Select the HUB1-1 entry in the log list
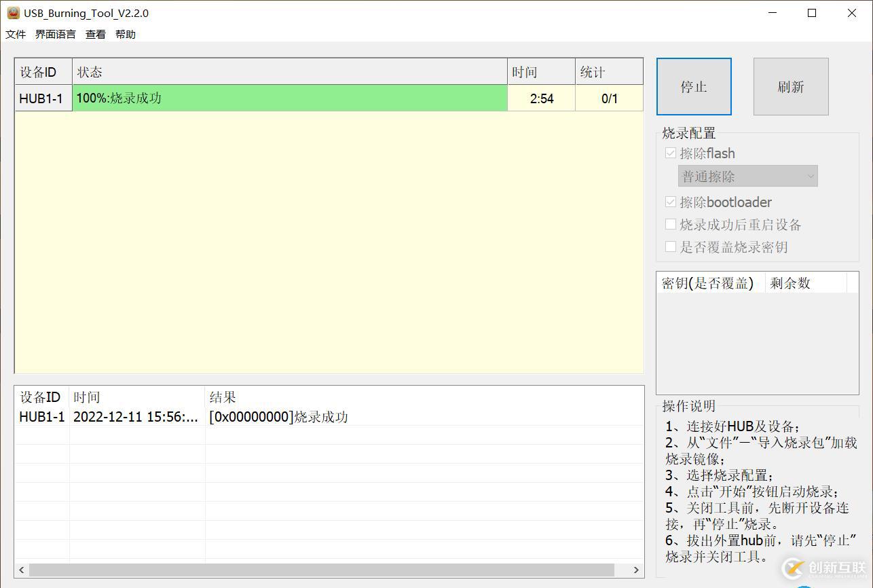The width and height of the screenshot is (873, 588). tap(42, 417)
